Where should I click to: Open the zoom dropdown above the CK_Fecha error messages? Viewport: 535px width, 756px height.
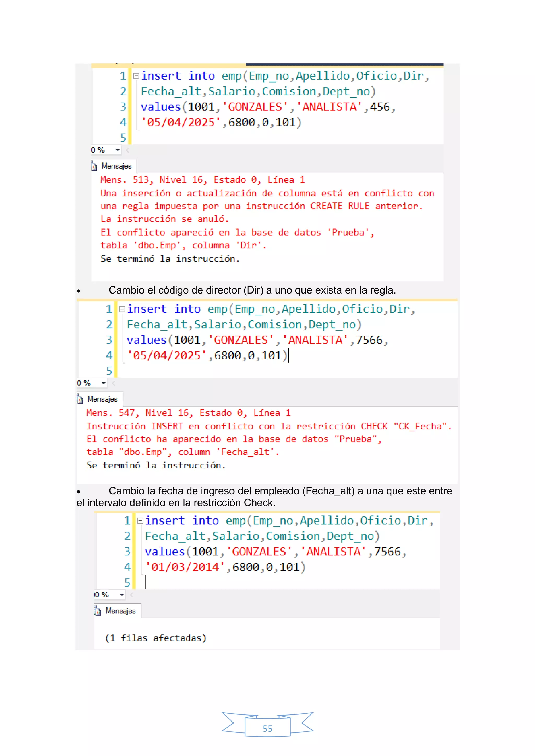pos(103,383)
